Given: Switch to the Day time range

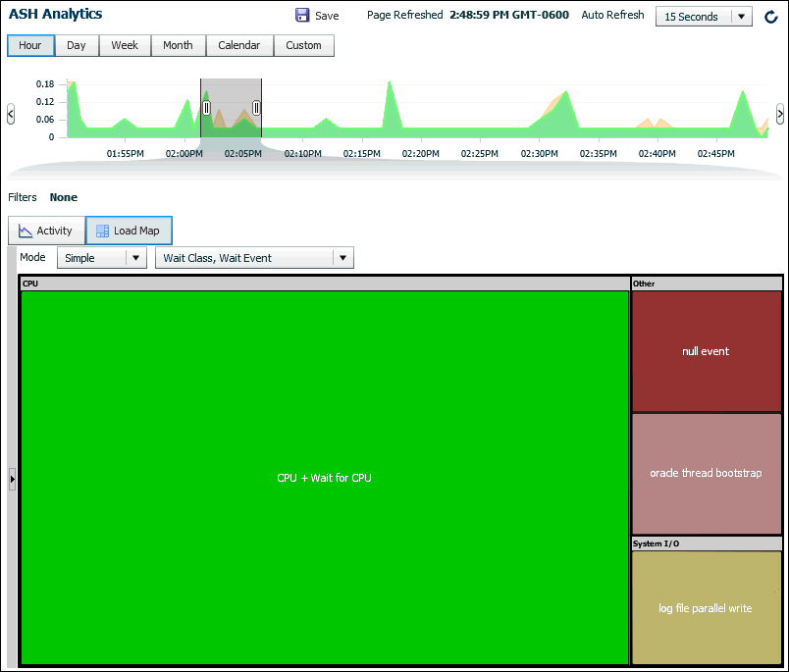Looking at the screenshot, I should point(77,46).
